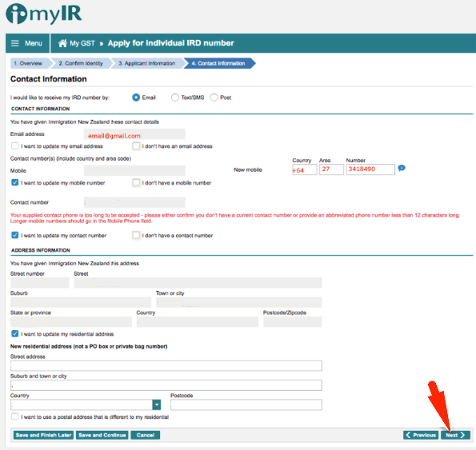Switch to 3. Applicant Information step
The image size is (476, 450).
[147, 63]
